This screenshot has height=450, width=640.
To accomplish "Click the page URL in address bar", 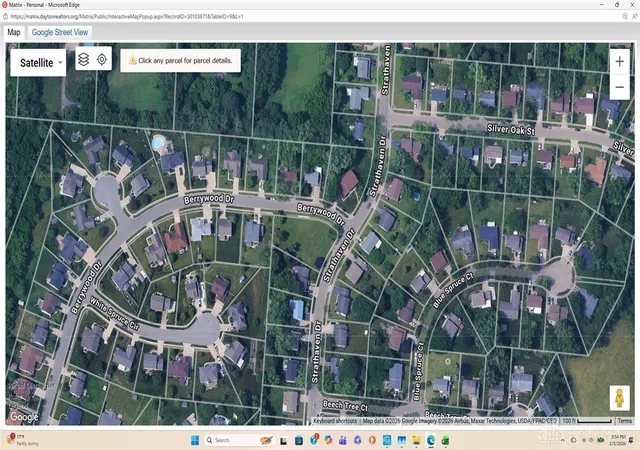I will coord(127,17).
